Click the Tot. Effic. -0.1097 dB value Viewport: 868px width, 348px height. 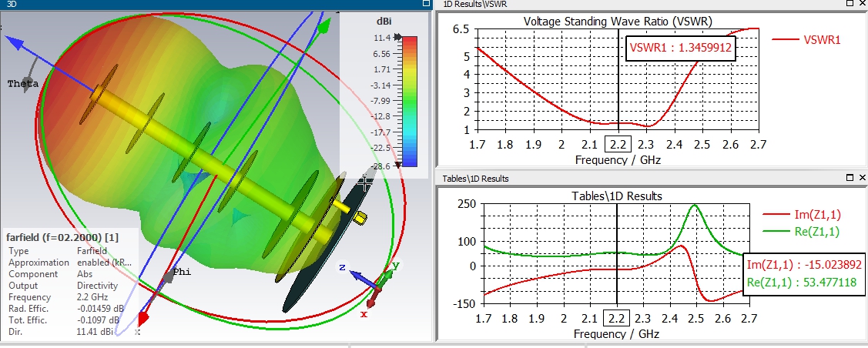[x=98, y=320]
